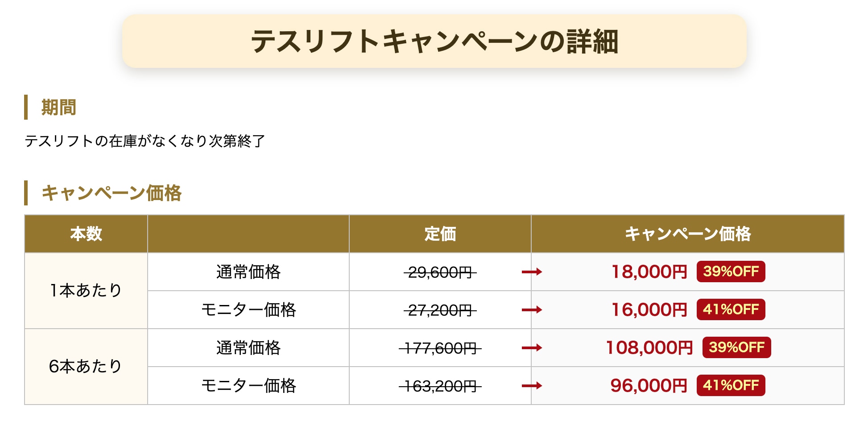Click the キャンペーン価格 table column header
868x426 pixels.
click(x=687, y=234)
